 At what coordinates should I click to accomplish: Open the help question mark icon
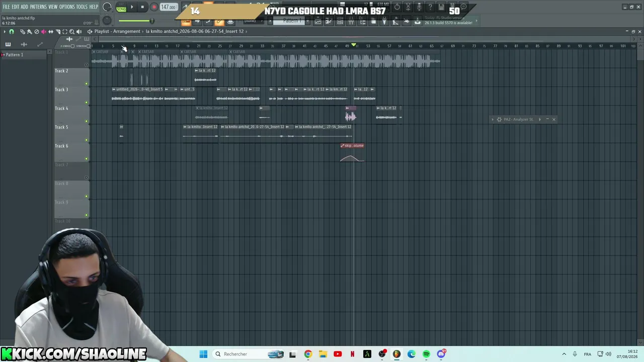pyautogui.click(x=430, y=7)
